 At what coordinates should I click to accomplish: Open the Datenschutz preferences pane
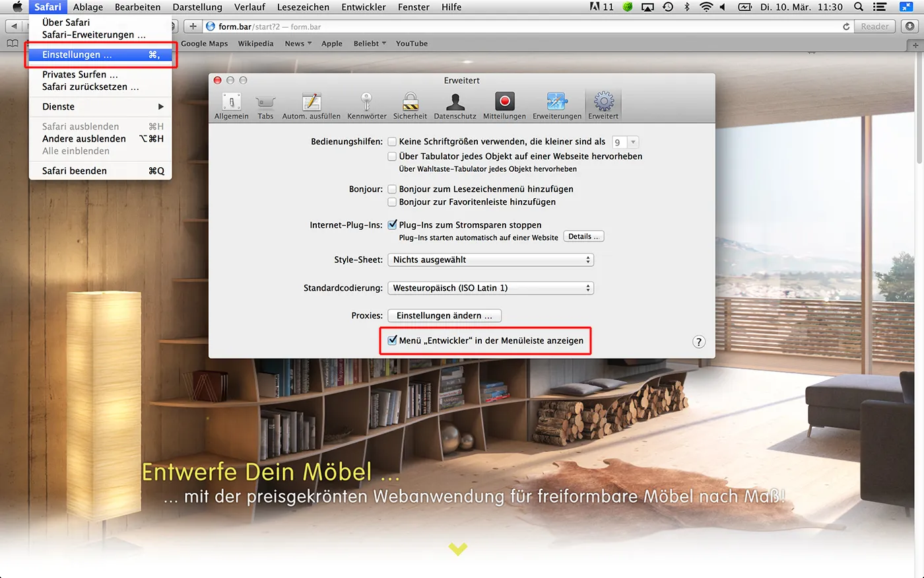pyautogui.click(x=455, y=106)
